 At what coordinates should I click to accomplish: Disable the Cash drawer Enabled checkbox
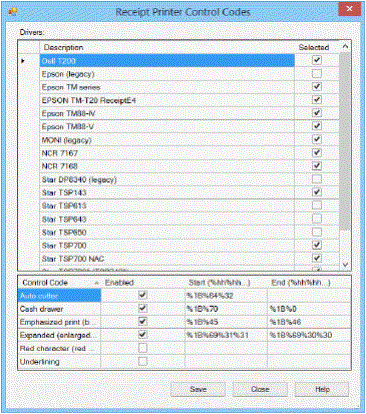143,309
